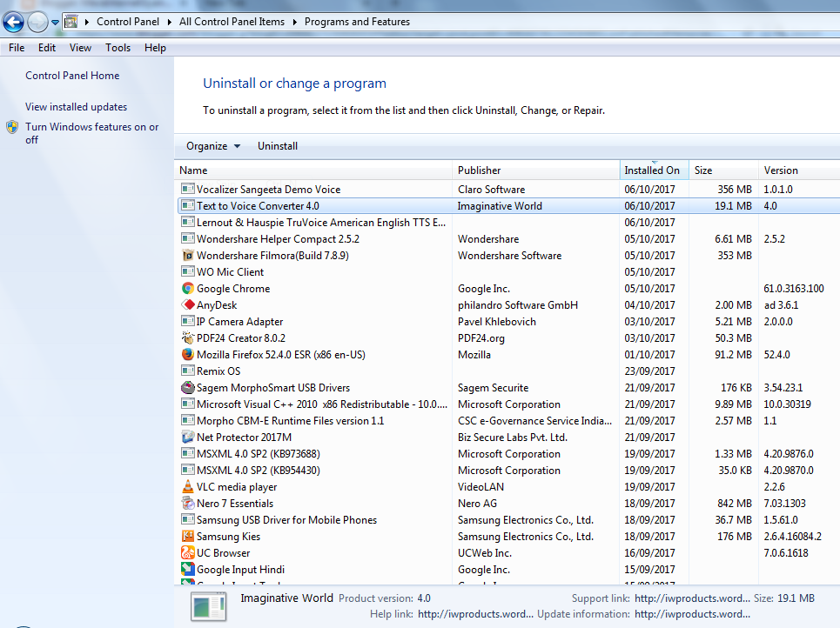This screenshot has height=628, width=840.
Task: Select the Sagem MorphoSmart USB Drivers icon
Action: point(187,388)
